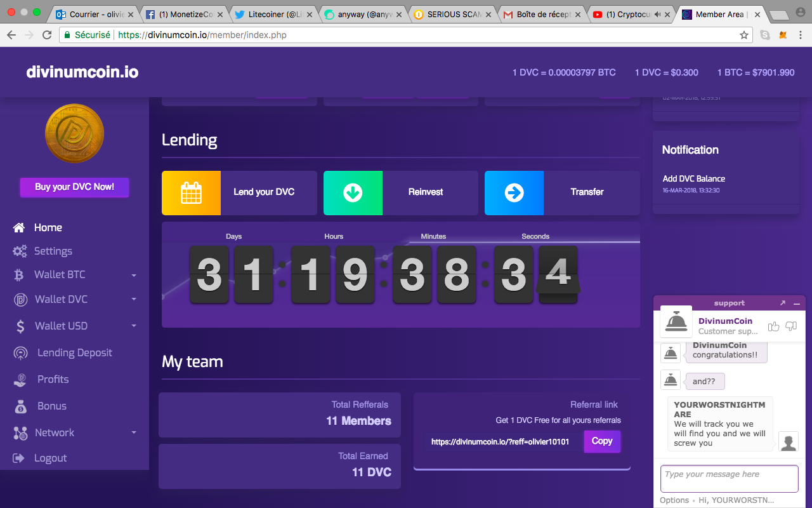Expand the Wallet USD submenu arrow
Viewport: 812px width, 508px height.
coord(134,326)
